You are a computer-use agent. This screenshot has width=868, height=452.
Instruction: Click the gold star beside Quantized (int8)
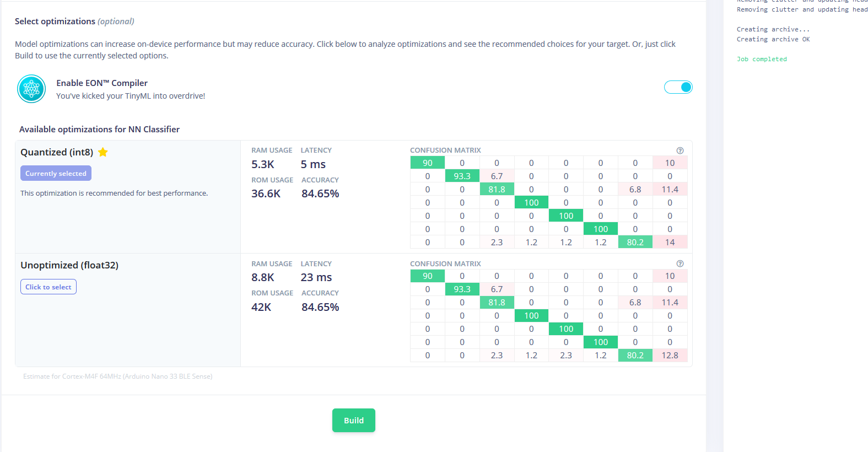(103, 152)
